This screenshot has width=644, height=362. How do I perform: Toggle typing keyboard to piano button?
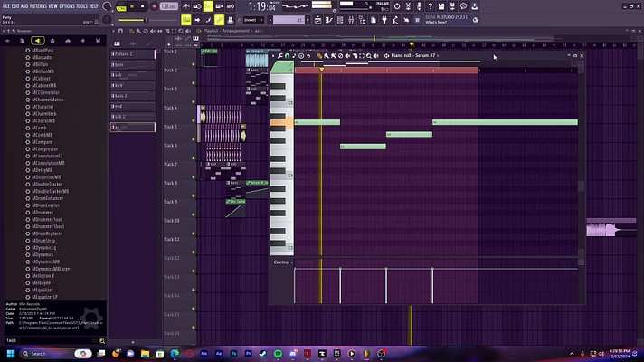click(186, 20)
